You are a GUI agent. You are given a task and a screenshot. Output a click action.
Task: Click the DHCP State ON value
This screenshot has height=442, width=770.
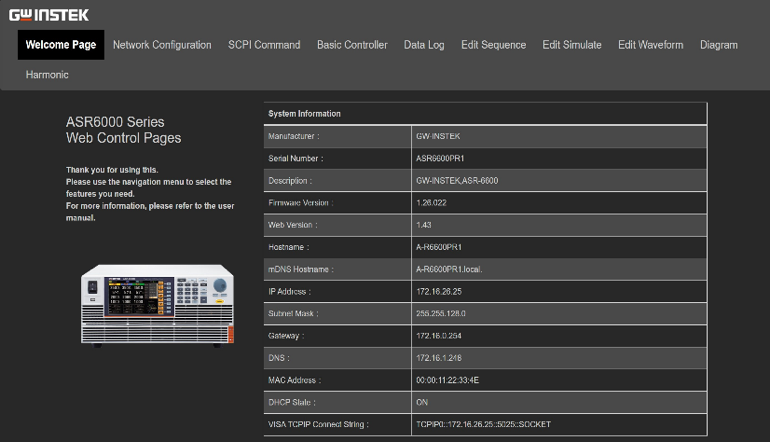tap(422, 402)
